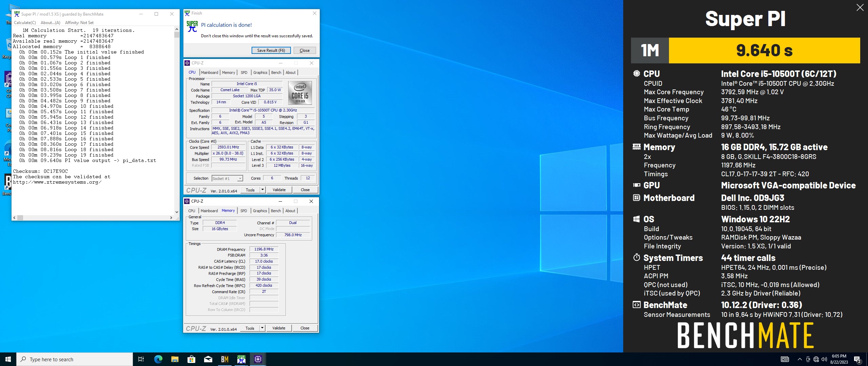This screenshot has width=868, height=366.
Task: Click the Super PI window title icon
Action: (17, 14)
